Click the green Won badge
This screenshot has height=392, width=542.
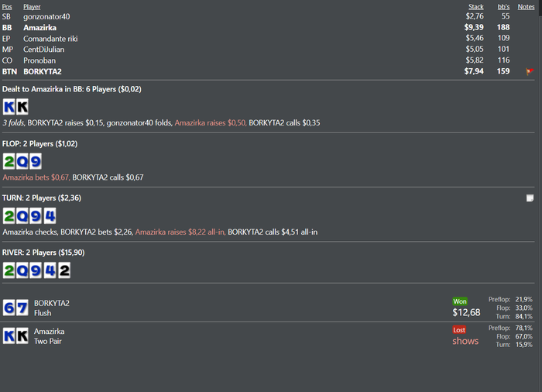[460, 301]
